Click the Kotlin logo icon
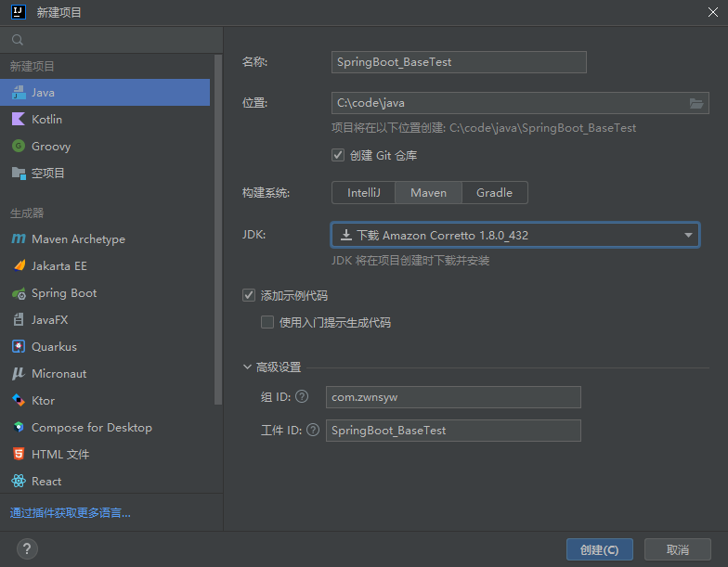This screenshot has width=728, height=567. (x=19, y=119)
